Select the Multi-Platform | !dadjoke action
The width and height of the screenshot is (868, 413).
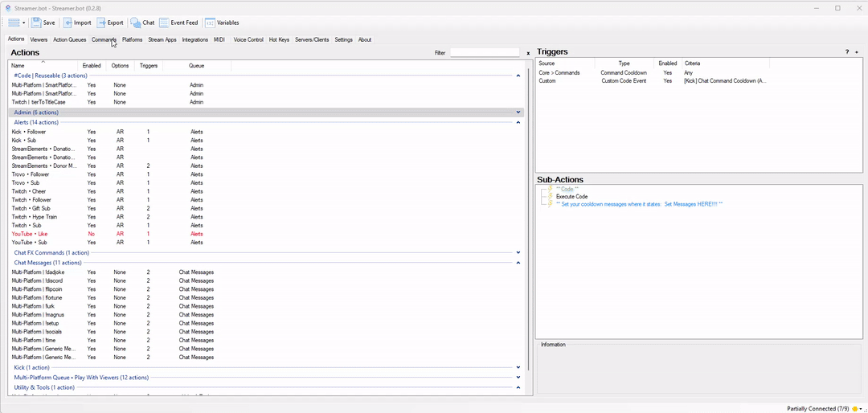[39, 272]
